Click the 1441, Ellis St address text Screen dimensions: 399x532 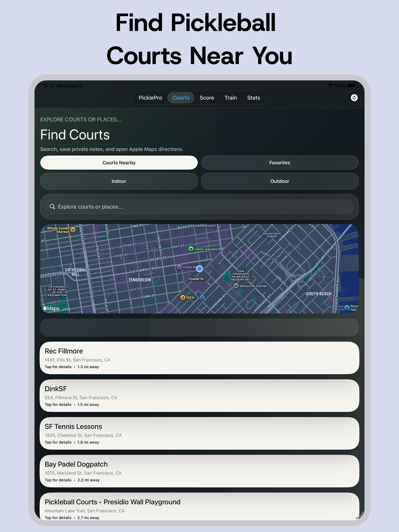coord(78,360)
